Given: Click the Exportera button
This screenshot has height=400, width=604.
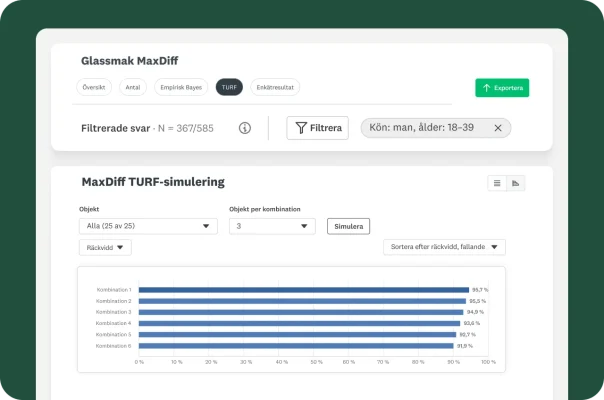Looking at the screenshot, I should [502, 88].
